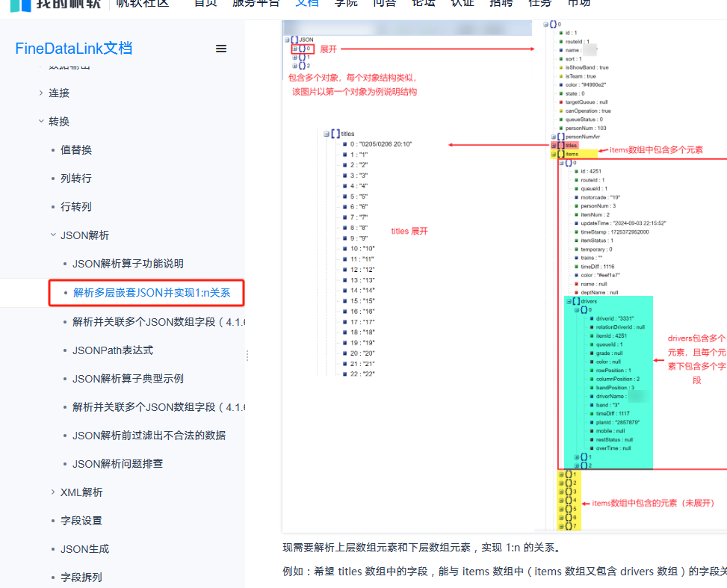Open 学院 in top navigation
727x588 pixels.
coord(346,3)
